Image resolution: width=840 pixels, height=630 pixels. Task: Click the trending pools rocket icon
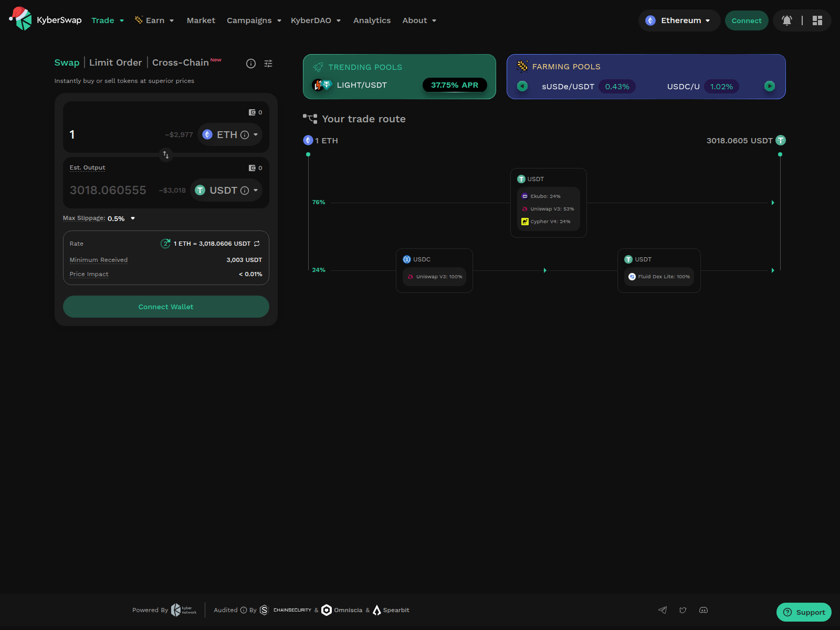point(318,67)
